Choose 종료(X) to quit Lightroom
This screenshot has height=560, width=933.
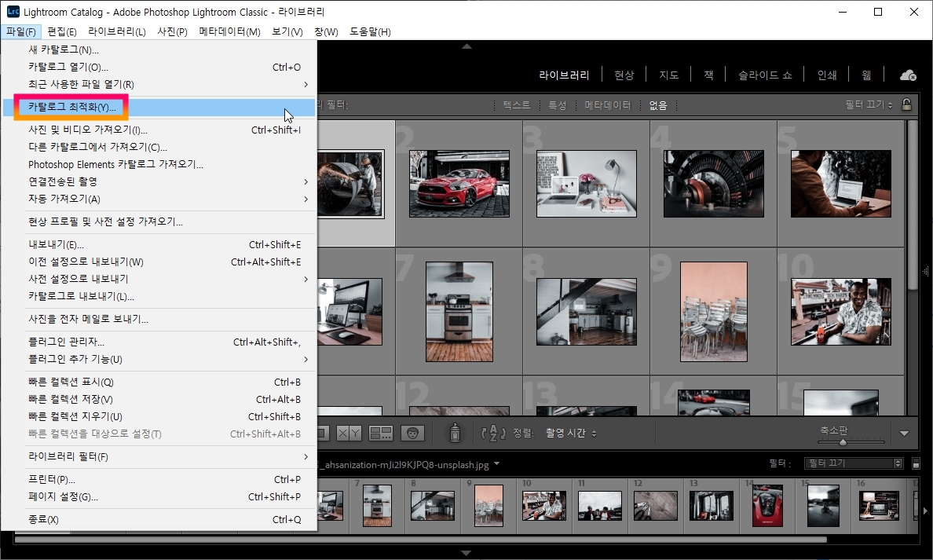click(x=159, y=519)
